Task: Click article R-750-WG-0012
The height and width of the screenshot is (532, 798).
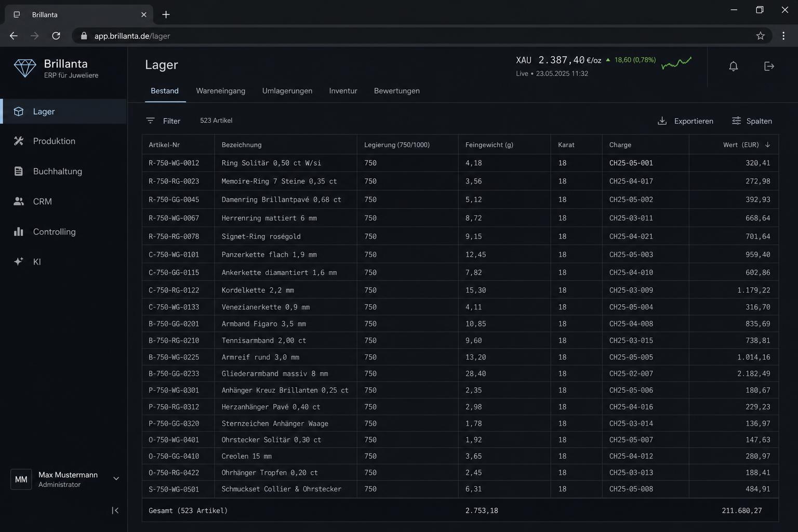Action: point(174,163)
